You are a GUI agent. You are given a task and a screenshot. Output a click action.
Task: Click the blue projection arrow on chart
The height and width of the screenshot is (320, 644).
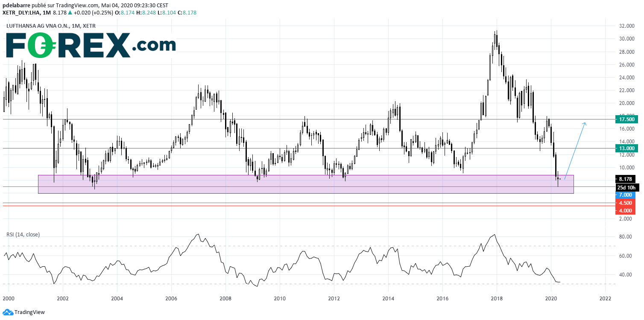(x=575, y=150)
